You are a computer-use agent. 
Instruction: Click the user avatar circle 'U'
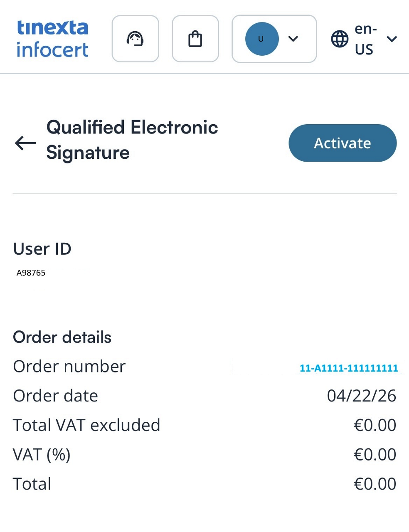click(262, 39)
